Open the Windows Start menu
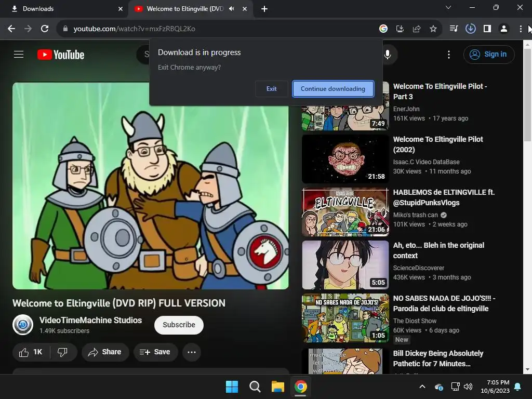Image resolution: width=532 pixels, height=399 pixels. coord(232,387)
